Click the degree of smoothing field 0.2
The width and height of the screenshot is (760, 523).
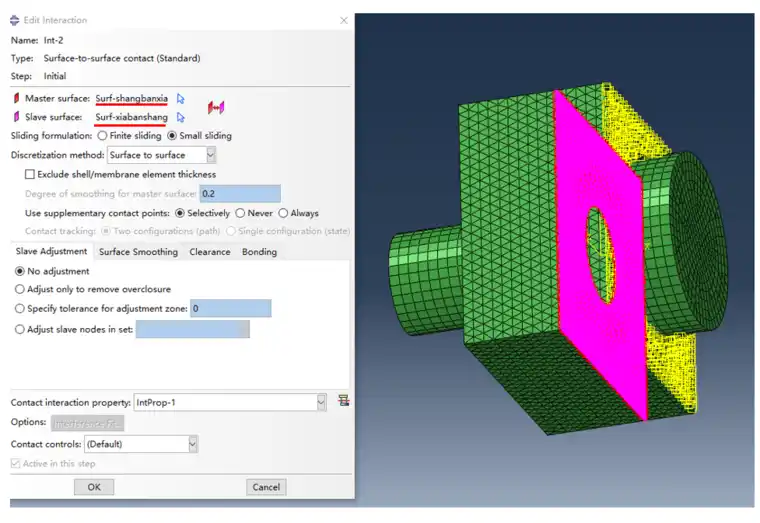(x=240, y=193)
